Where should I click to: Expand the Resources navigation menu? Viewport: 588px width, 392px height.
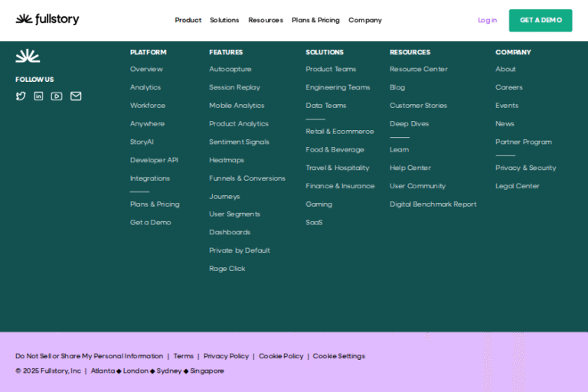pos(265,21)
